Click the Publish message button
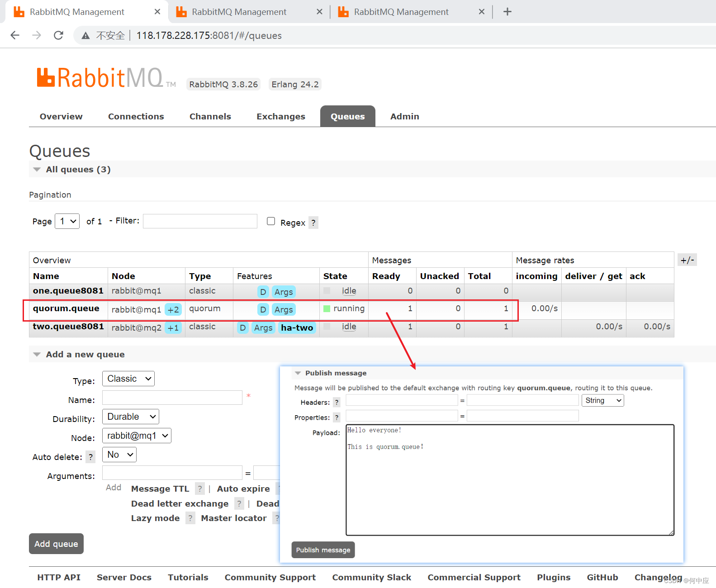The image size is (716, 588). (323, 550)
